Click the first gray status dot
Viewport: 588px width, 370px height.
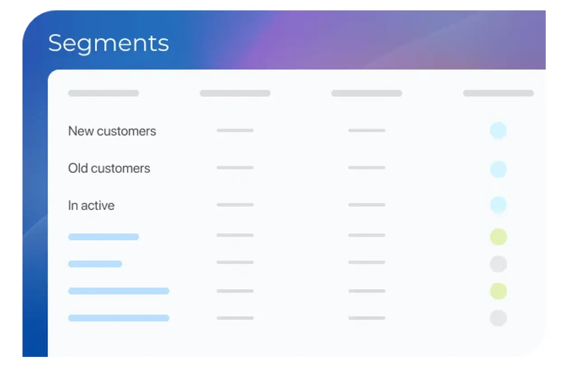pyautogui.click(x=498, y=264)
